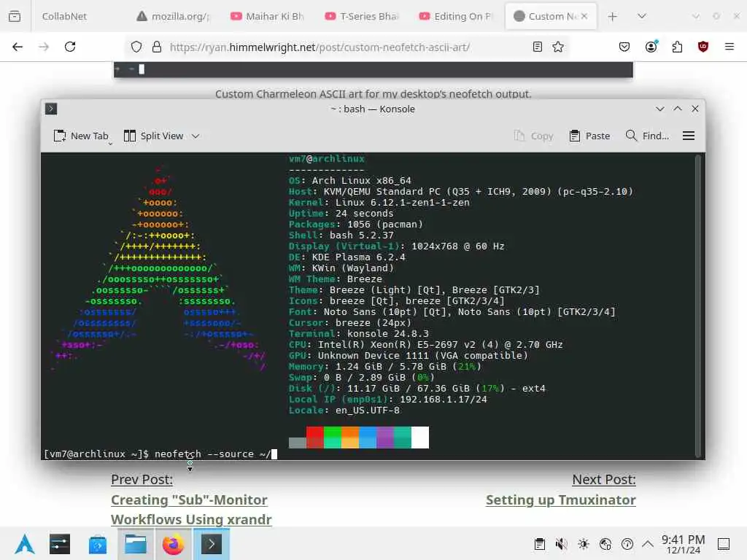This screenshot has height=560, width=747.
Task: Click the red color block
Action: click(x=315, y=437)
